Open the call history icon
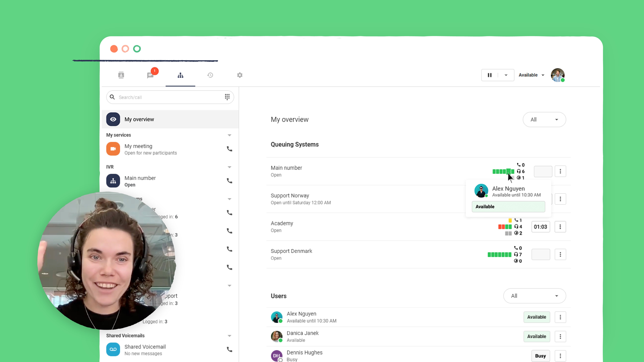Viewport: 644px width, 362px height. (x=210, y=75)
